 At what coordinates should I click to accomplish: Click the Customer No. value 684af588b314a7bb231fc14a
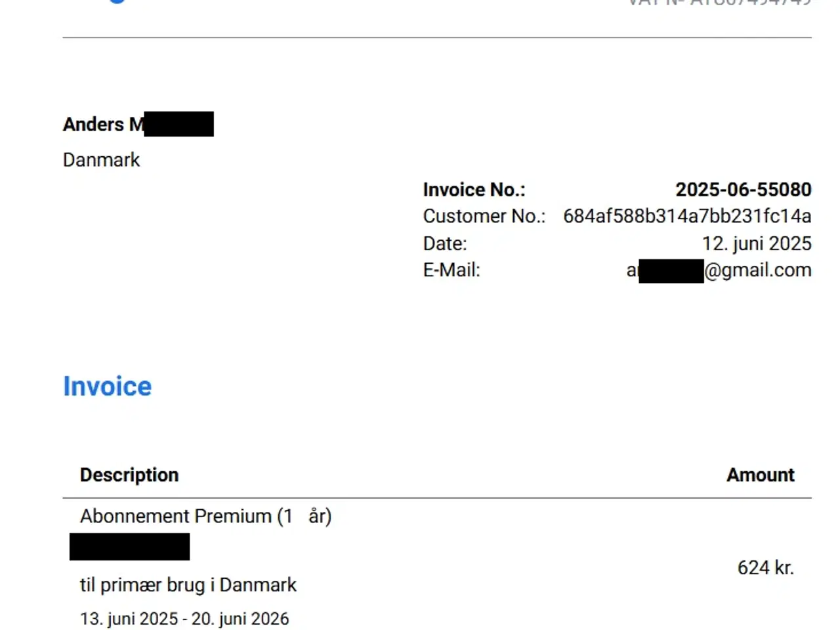point(686,216)
